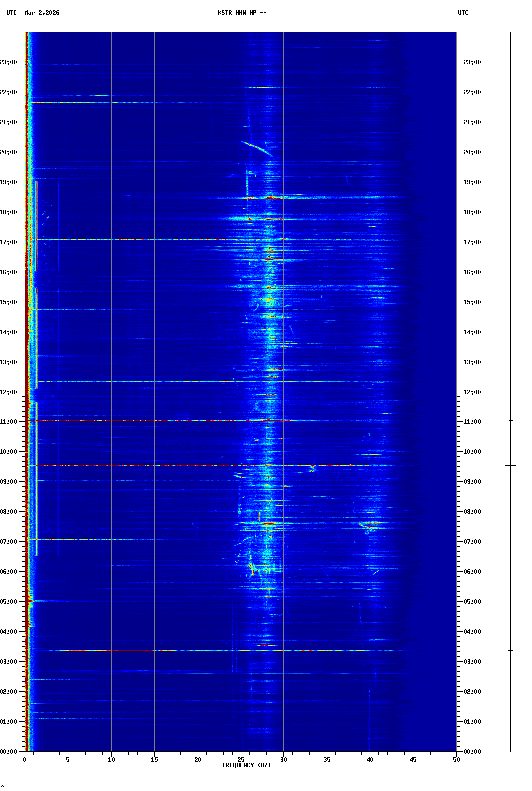Click the 50 Hz frequency tick label
Viewport: 532px width, 791px height.
click(456, 760)
